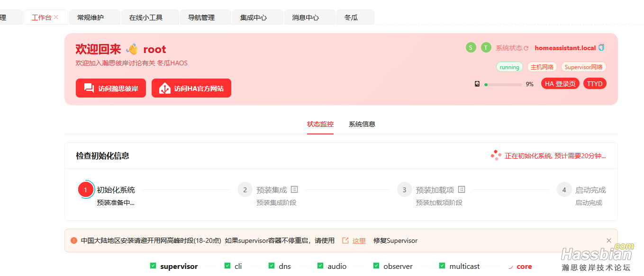Screen dimensions: 644x276
Task: Open the 主机网络 badge
Action: [x=542, y=67]
